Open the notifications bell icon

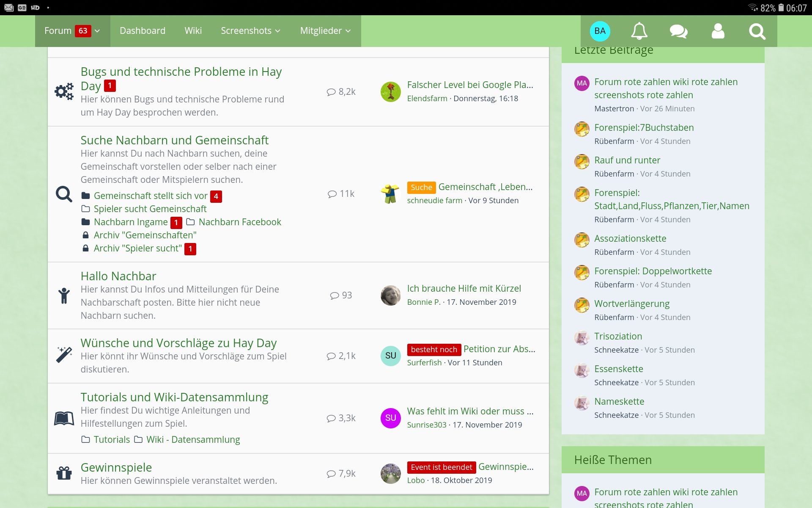pyautogui.click(x=639, y=31)
